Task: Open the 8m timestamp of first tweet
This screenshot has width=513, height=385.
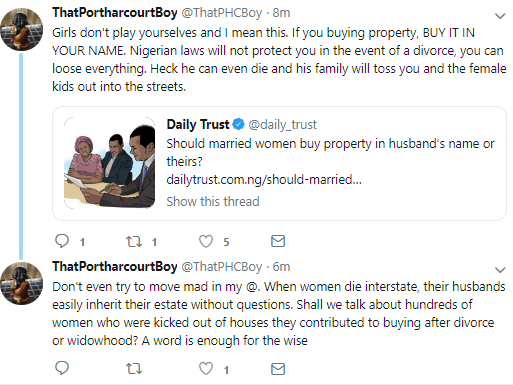Action: tap(281, 13)
